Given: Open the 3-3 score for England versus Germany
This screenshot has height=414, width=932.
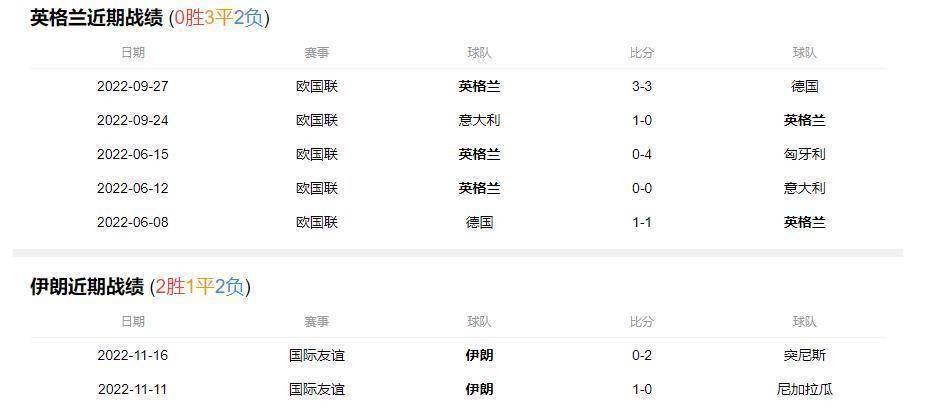Looking at the screenshot, I should coord(642,86).
